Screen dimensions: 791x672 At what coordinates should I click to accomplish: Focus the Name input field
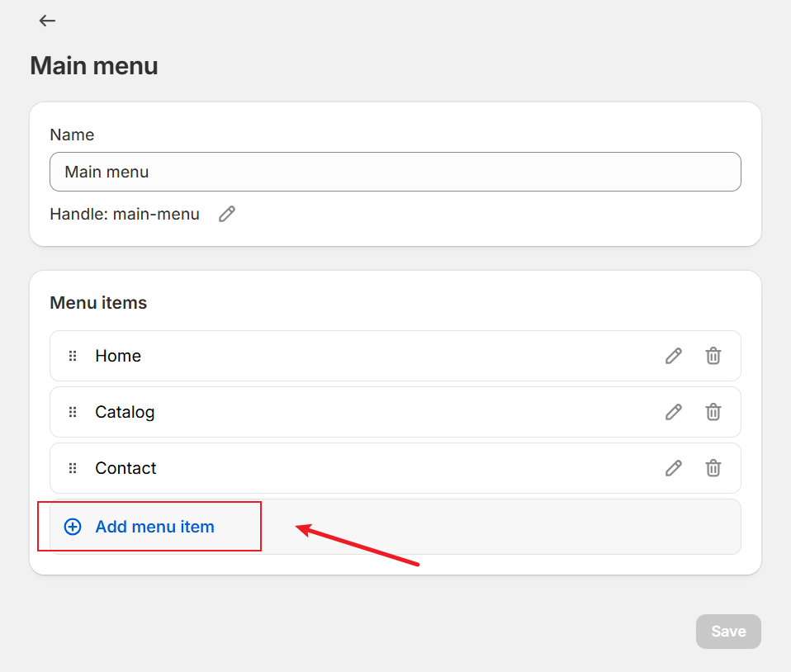(x=395, y=172)
